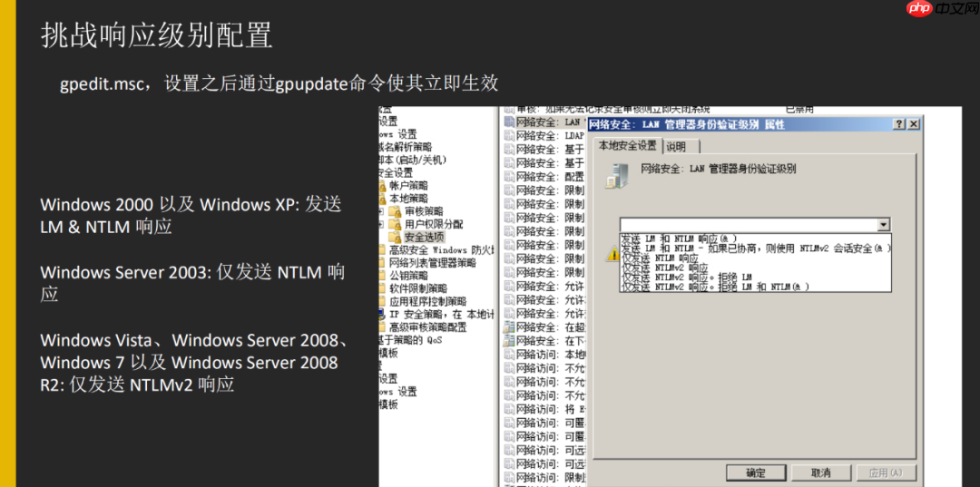Viewport: 980px width, 487px height.
Task: Expand the 审核策略 tree node
Action: (x=380, y=211)
